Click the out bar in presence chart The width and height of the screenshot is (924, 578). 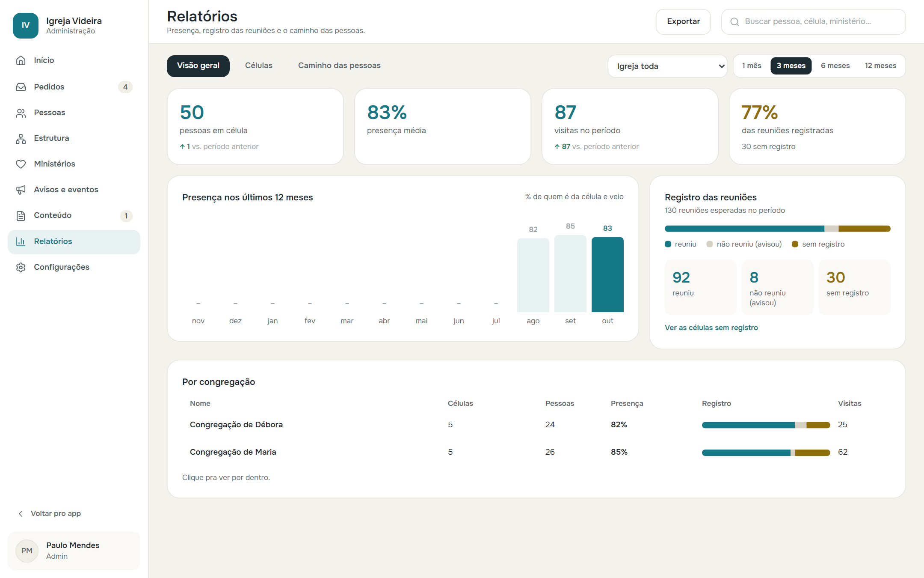point(607,274)
